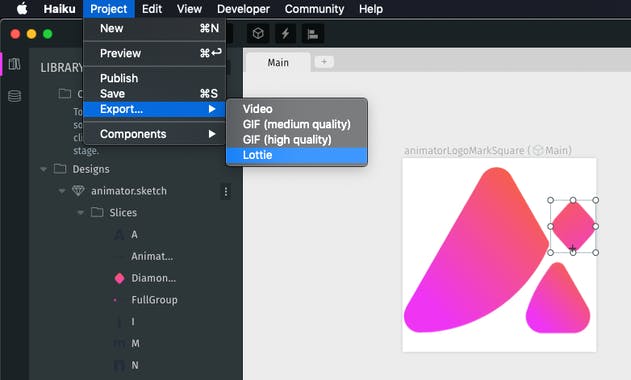Select the slice named M
Screen dimensions: 631x380
click(x=135, y=344)
